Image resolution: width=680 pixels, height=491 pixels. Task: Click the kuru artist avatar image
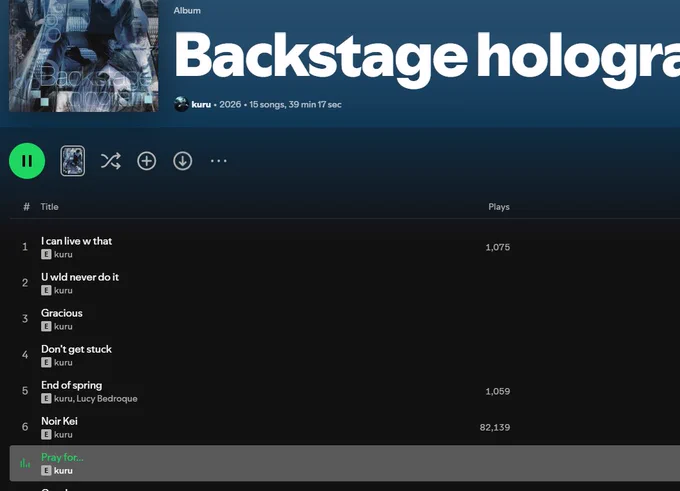(x=181, y=105)
